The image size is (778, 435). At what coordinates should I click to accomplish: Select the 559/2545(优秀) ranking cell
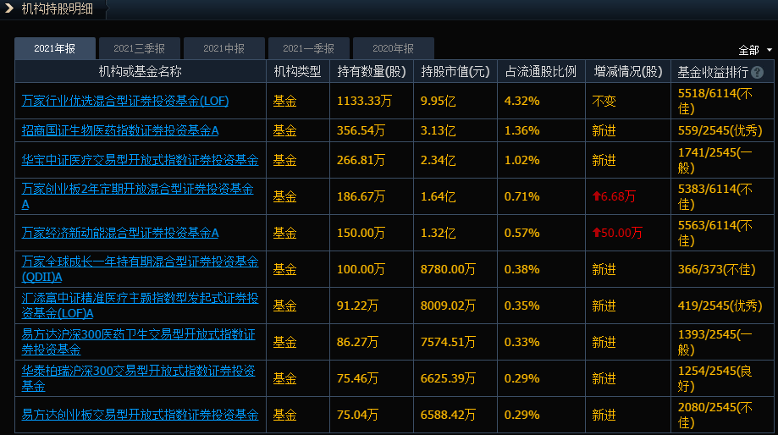point(720,130)
